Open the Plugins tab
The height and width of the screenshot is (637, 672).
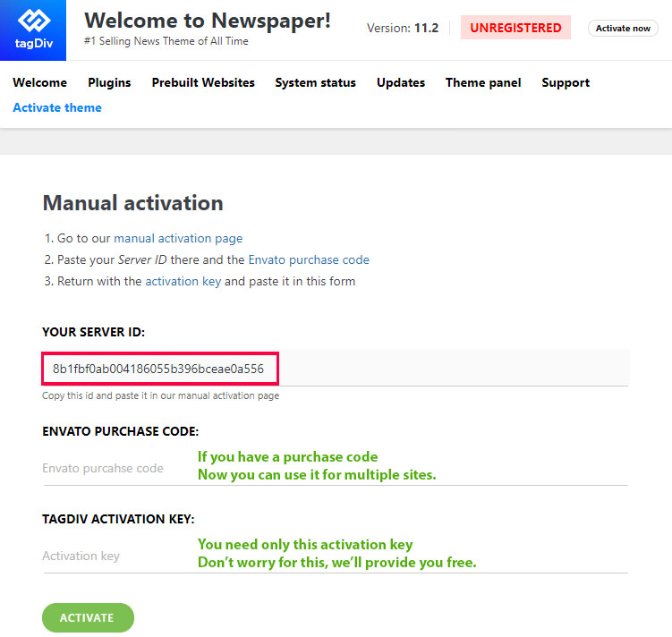pyautogui.click(x=109, y=82)
